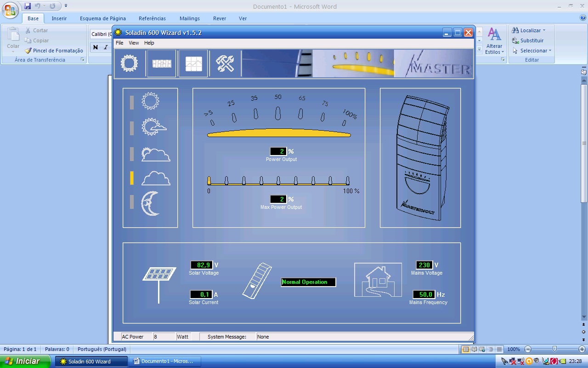
Task: Open the styles dialog launcher
Action: (503, 60)
